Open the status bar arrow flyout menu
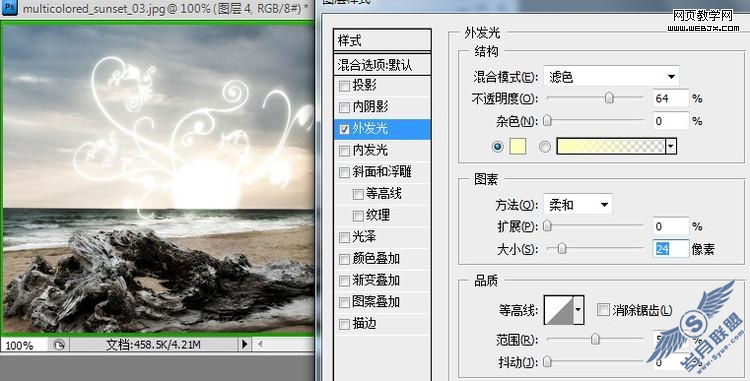 (245, 344)
